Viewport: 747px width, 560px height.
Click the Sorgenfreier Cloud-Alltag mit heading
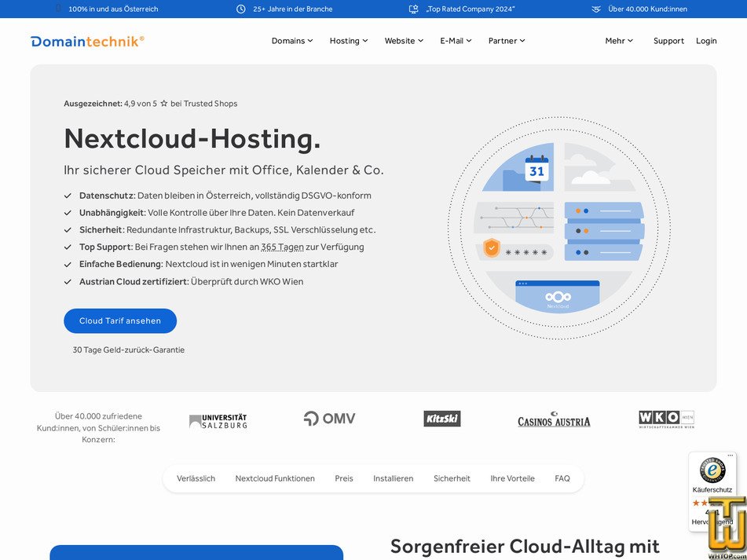525,547
